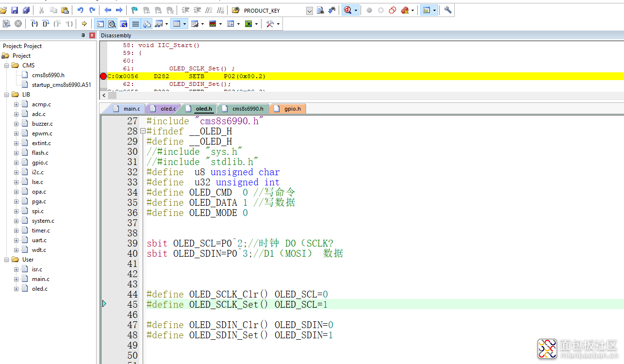Click the Incremental Find binoculars icon
Image resolution: width=624 pixels, height=364 pixels.
[x=332, y=10]
